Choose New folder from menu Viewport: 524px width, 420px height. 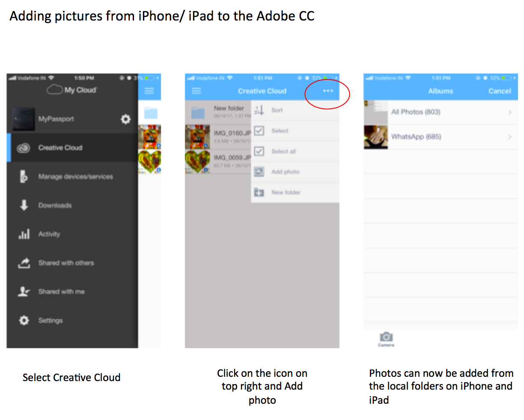[295, 192]
